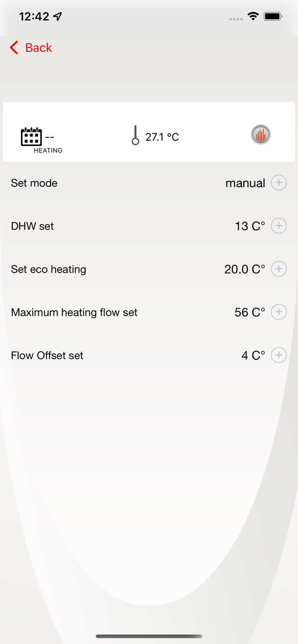This screenshot has height=644, width=298.
Task: Tap the Back text link
Action: click(38, 48)
